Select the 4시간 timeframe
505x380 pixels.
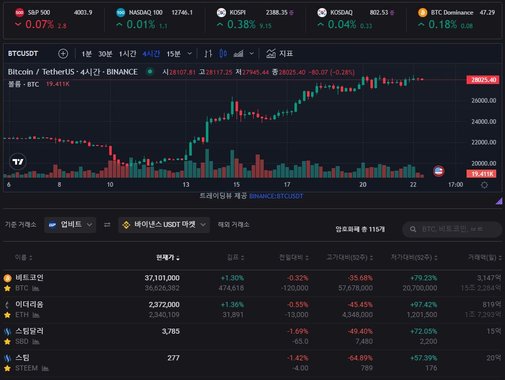151,54
